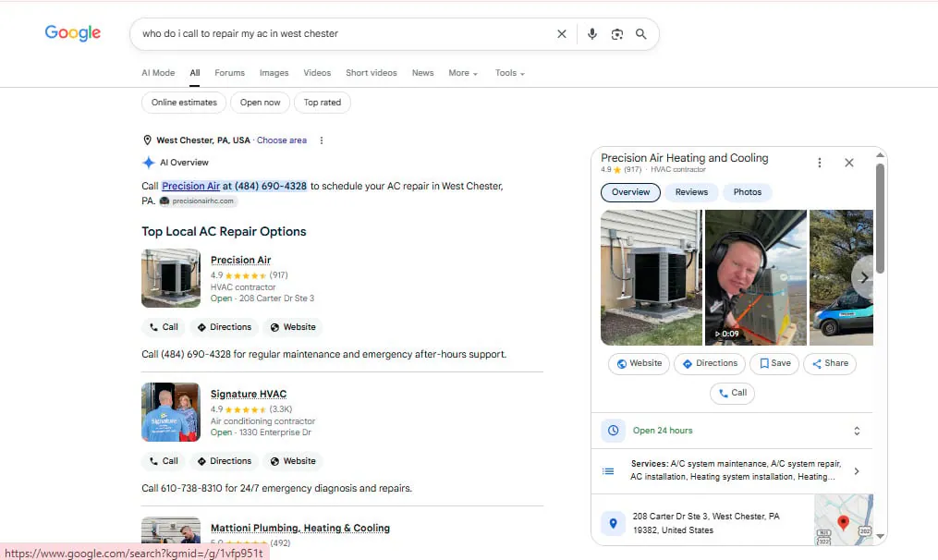Expand the Services list chevron
The height and width of the screenshot is (560, 938).
pyautogui.click(x=857, y=471)
